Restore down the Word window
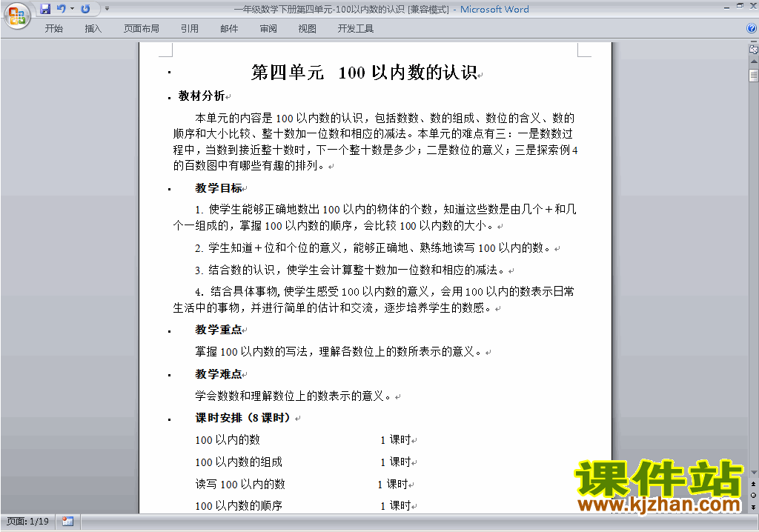 tap(740, 6)
